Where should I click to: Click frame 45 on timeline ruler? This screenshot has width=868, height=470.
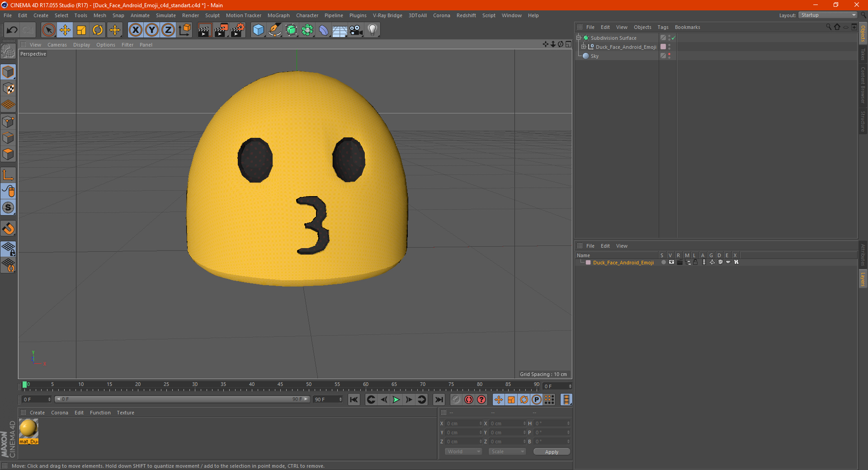tap(280, 385)
